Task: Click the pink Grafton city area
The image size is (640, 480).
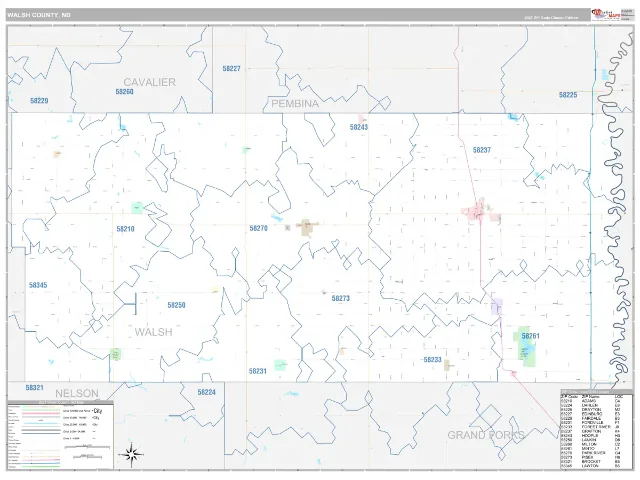Action: pos(476,210)
